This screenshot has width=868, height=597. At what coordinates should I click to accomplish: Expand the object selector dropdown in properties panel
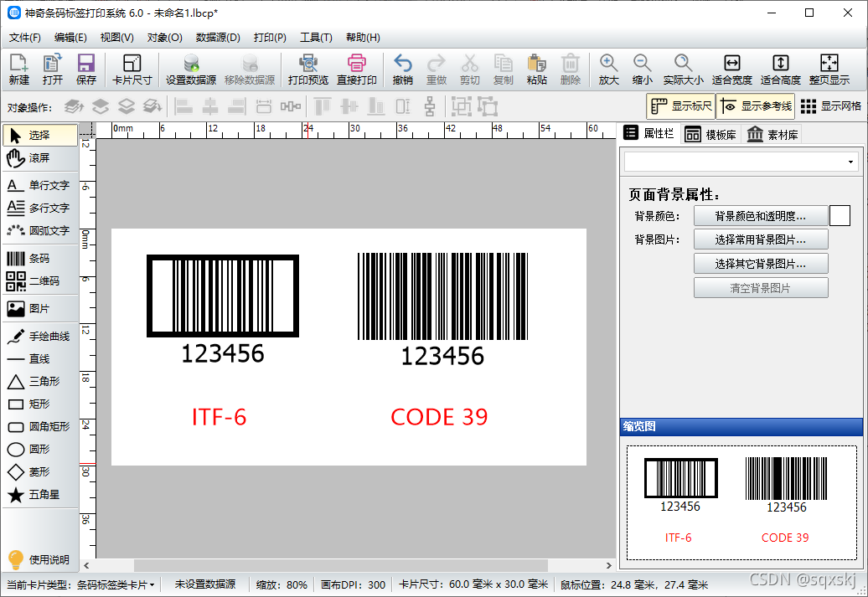850,162
